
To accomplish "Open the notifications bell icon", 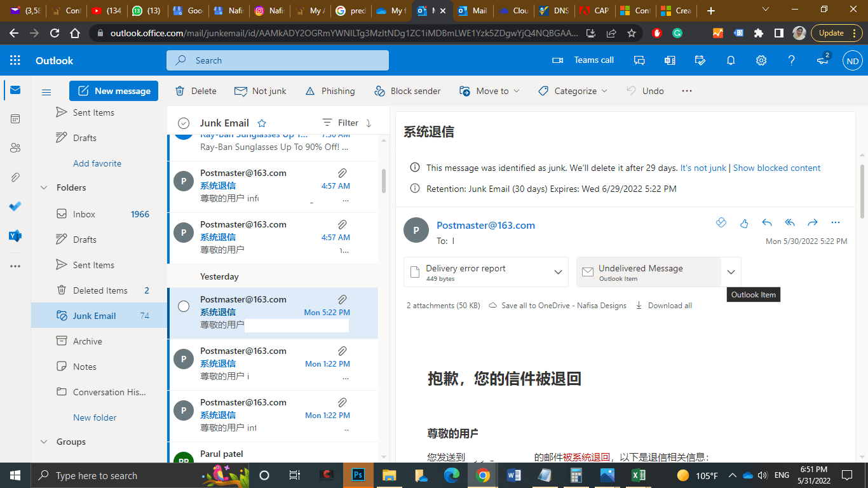I will click(x=731, y=60).
